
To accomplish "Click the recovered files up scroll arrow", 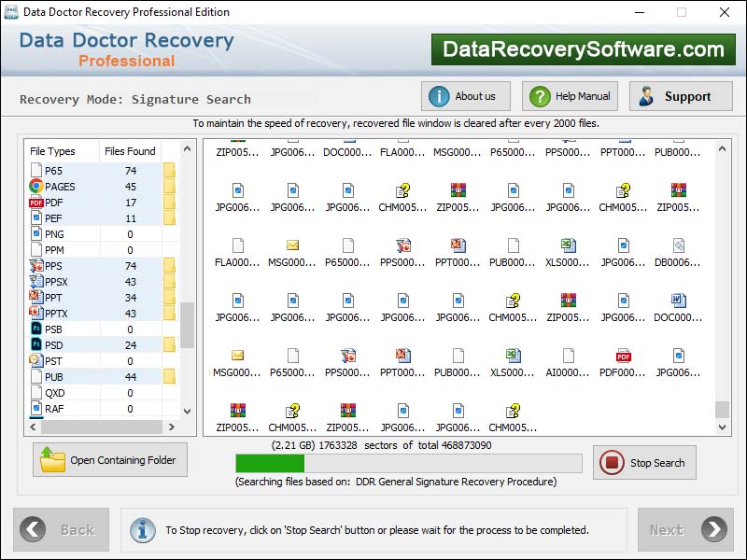I will point(722,149).
